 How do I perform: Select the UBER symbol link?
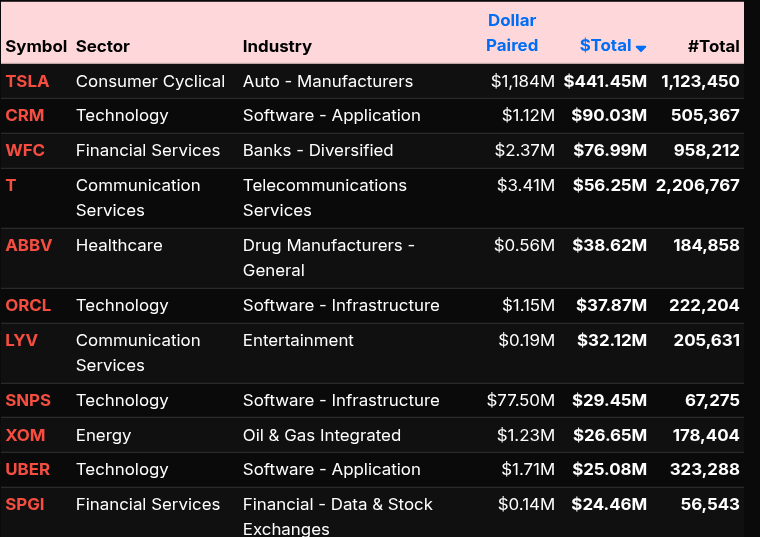click(28, 469)
